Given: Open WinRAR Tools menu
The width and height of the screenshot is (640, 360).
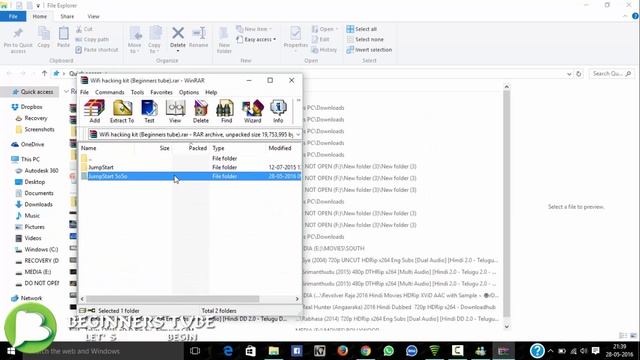Looking at the screenshot, I should tap(137, 92).
